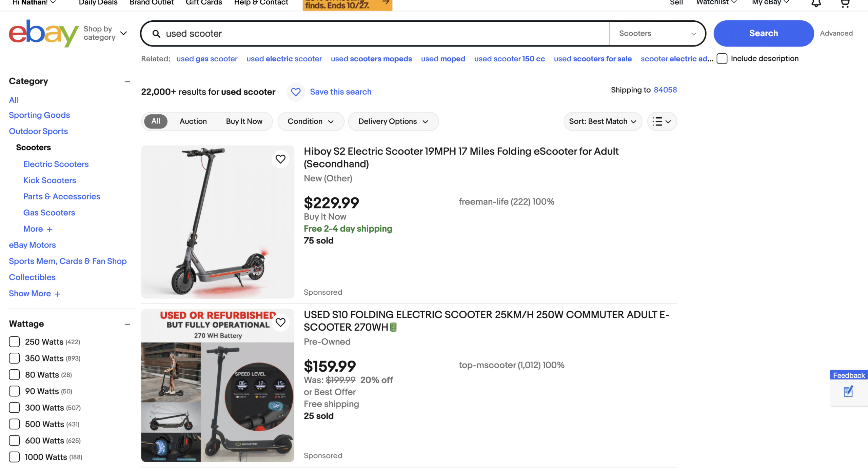868x471 pixels.
Task: Open the Sort: Best Match dropdown
Action: click(603, 121)
